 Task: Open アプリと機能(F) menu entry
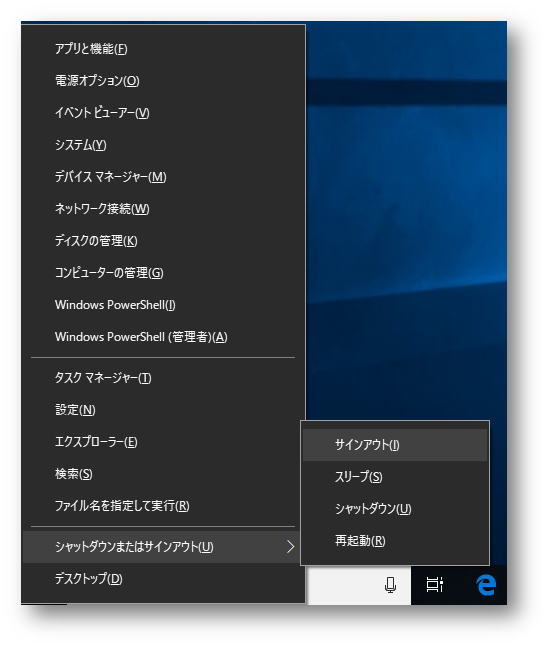[164, 49]
